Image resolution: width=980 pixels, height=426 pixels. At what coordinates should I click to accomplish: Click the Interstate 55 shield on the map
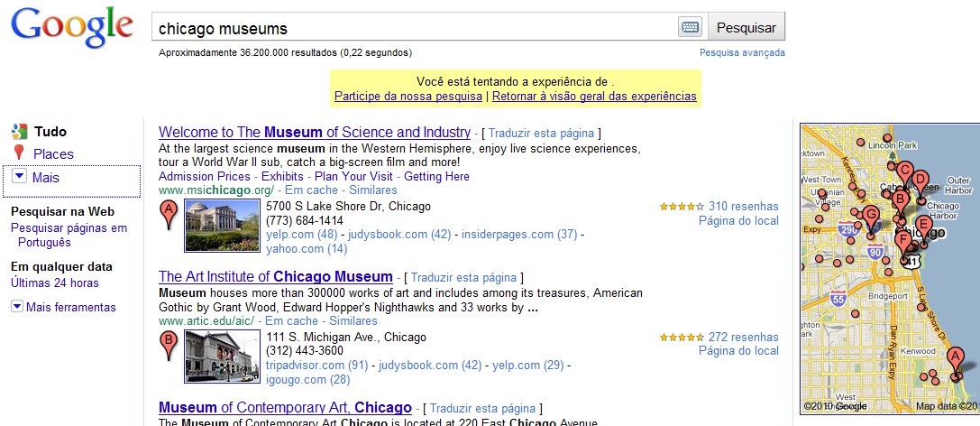tap(838, 298)
